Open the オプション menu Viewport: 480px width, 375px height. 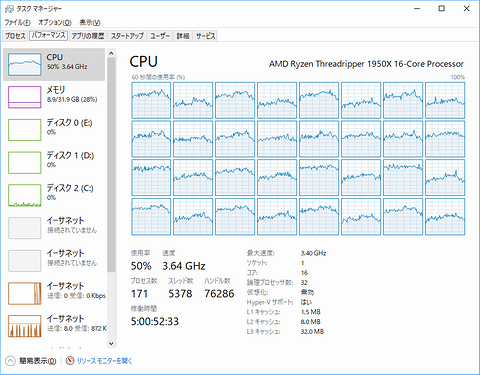coord(55,22)
